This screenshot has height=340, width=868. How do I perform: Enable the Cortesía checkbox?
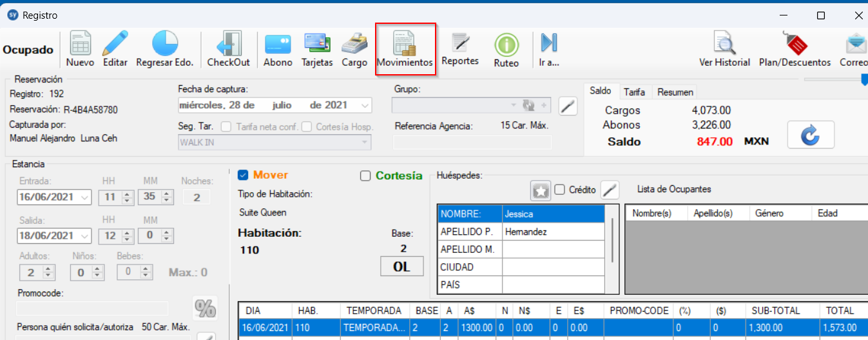pyautogui.click(x=365, y=175)
